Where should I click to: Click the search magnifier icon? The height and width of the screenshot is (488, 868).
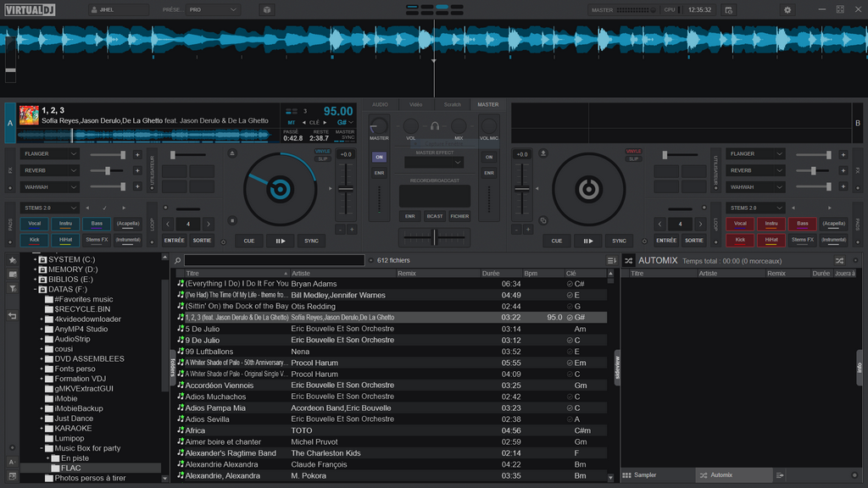178,261
